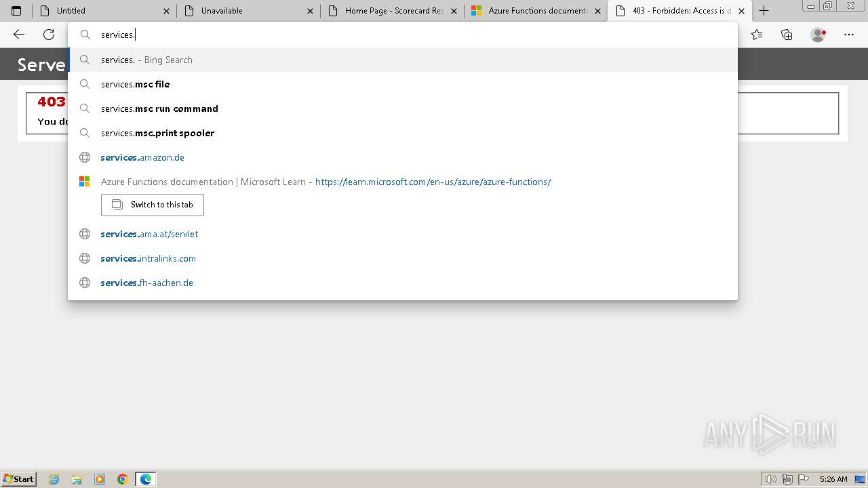This screenshot has width=868, height=488.
Task: Close the Unavailable tab
Action: (x=311, y=11)
